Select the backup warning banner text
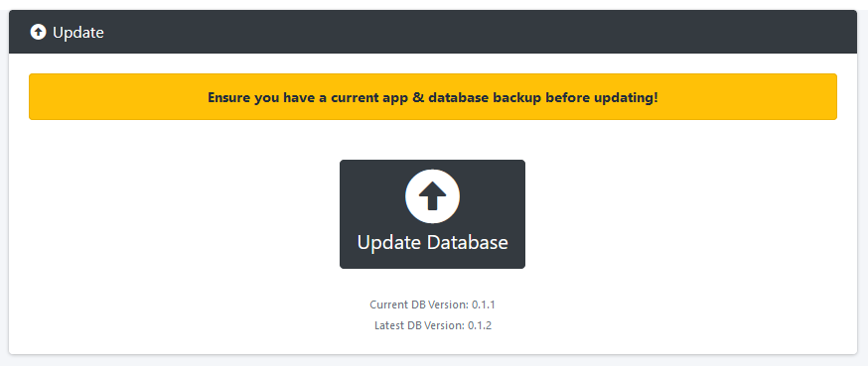Screen dimensions: 868x366 click(x=433, y=98)
